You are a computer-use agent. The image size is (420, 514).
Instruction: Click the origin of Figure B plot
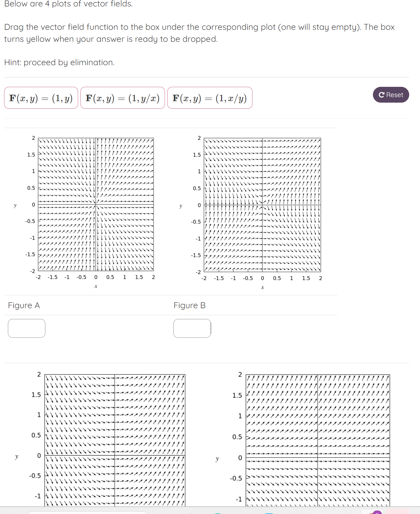262,205
